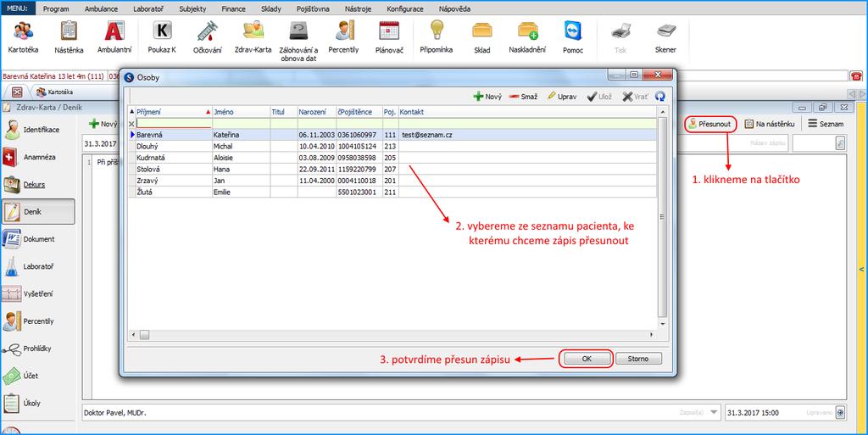The width and height of the screenshot is (868, 435).
Task: Click the refresh icon in Osoby dialog
Action: [659, 97]
